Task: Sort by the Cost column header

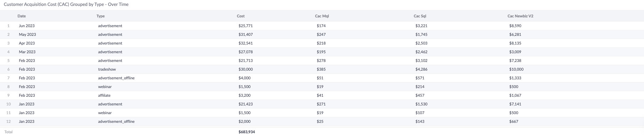Action: click(241, 16)
